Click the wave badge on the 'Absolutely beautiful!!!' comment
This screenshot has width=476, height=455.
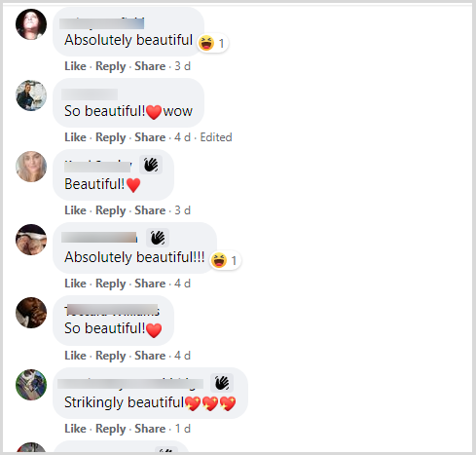158,238
